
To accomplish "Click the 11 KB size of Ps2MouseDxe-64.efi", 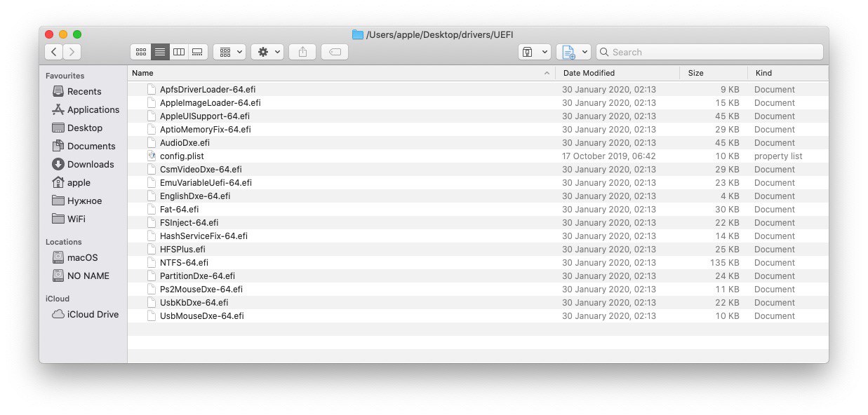I will pos(728,290).
